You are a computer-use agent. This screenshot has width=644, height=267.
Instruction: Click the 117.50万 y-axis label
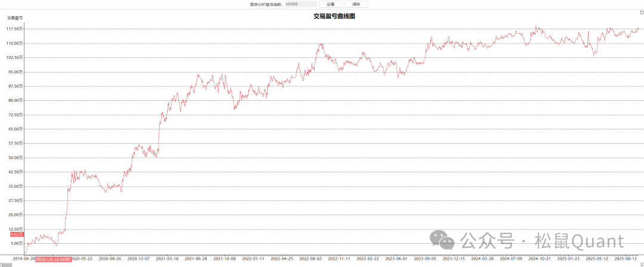(15, 29)
